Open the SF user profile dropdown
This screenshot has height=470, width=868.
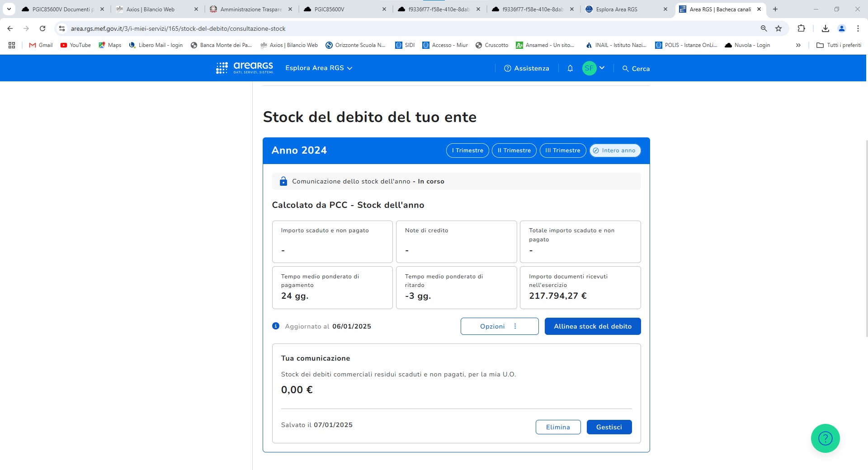pyautogui.click(x=594, y=68)
